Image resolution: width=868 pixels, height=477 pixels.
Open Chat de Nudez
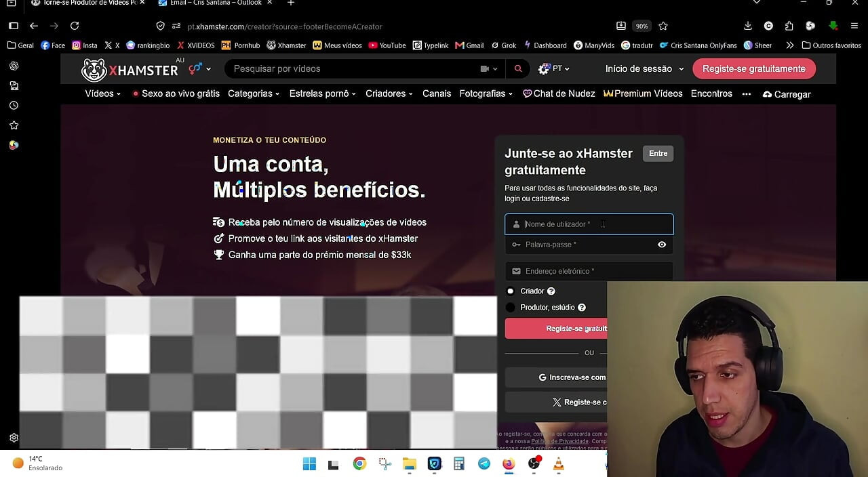[x=559, y=94]
